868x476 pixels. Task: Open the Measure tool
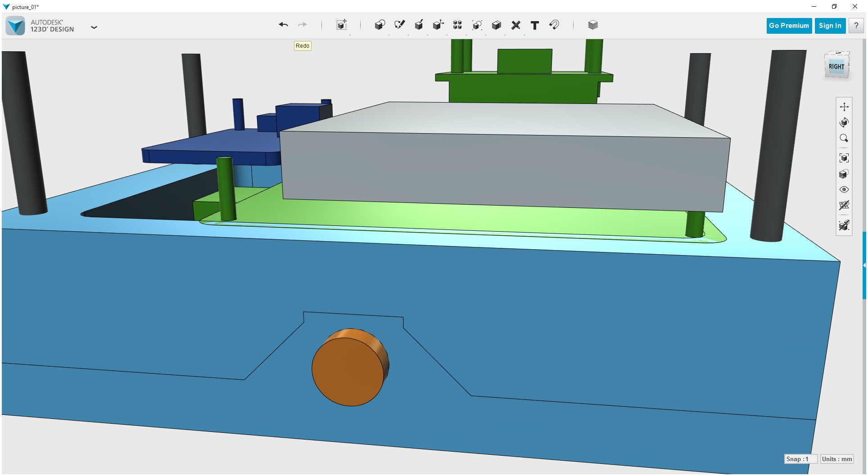[x=515, y=25]
